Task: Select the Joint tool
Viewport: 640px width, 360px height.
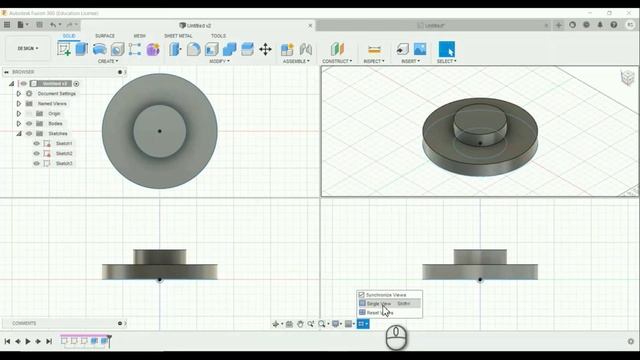Action: tap(306, 49)
